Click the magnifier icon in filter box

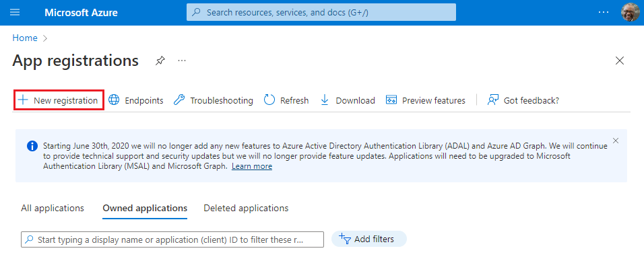(x=29, y=239)
